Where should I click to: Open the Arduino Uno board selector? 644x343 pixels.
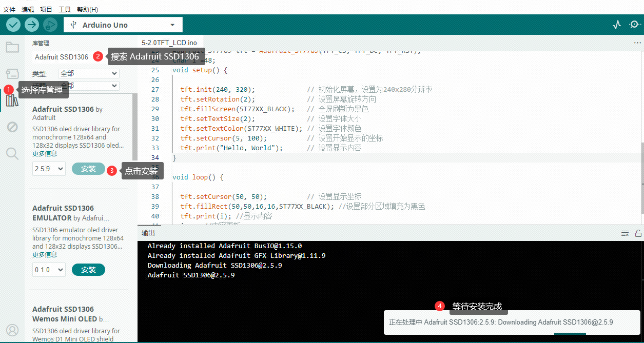(x=123, y=25)
